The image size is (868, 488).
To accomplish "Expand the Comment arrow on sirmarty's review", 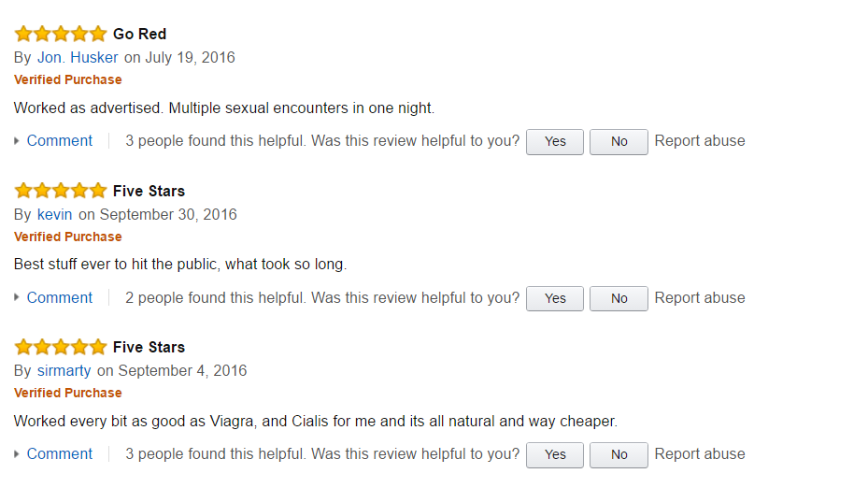I will (18, 454).
